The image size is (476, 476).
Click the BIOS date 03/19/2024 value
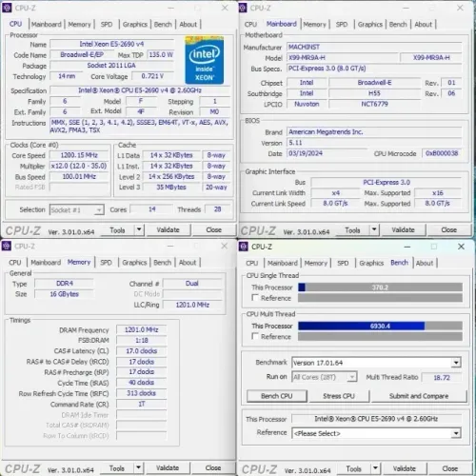pos(327,153)
